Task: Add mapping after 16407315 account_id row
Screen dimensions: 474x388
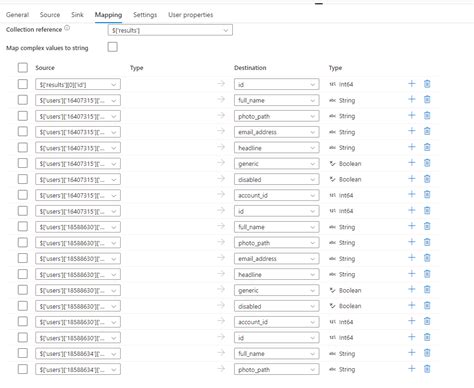Action: (x=412, y=194)
